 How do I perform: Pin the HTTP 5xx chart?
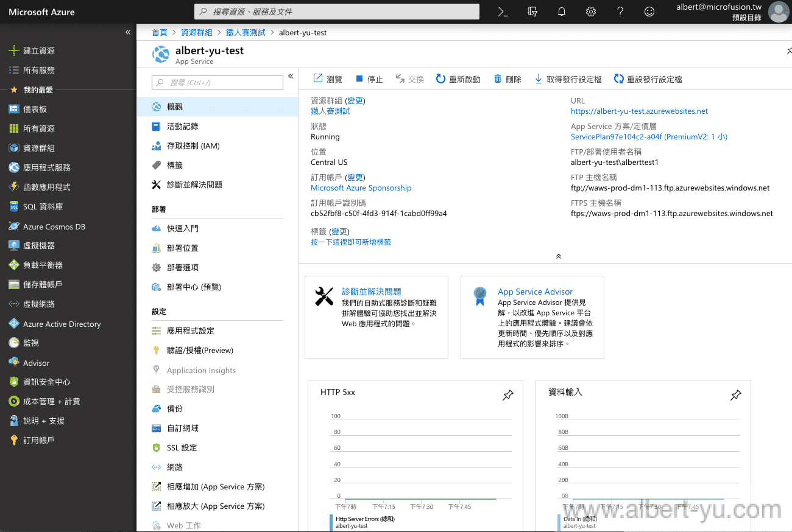tap(507, 396)
